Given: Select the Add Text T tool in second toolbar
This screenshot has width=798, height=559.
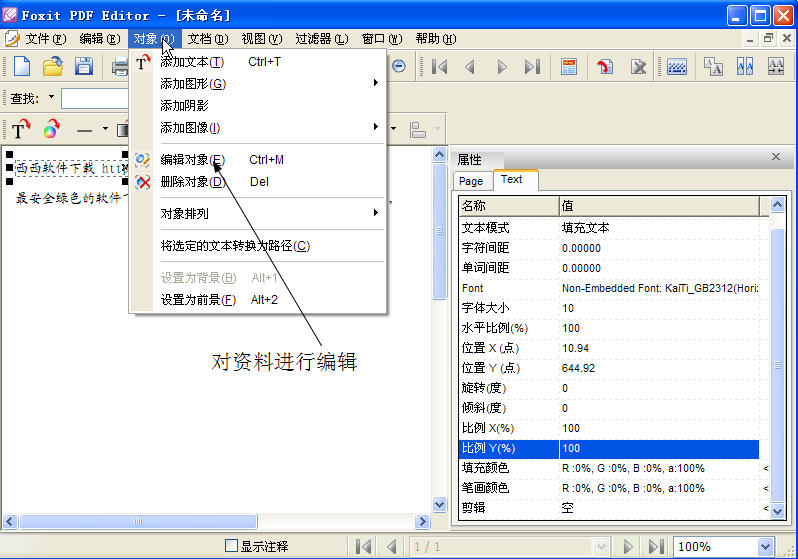Looking at the screenshot, I should point(20,129).
